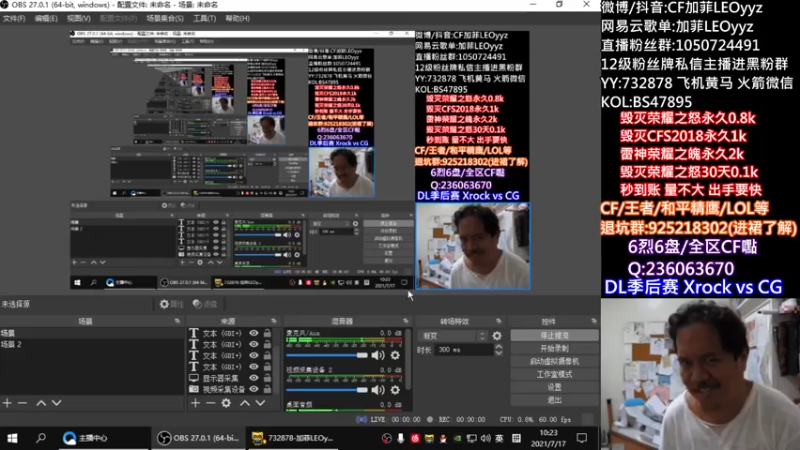Click the REC: 00:00:00 status text

pos(462,419)
